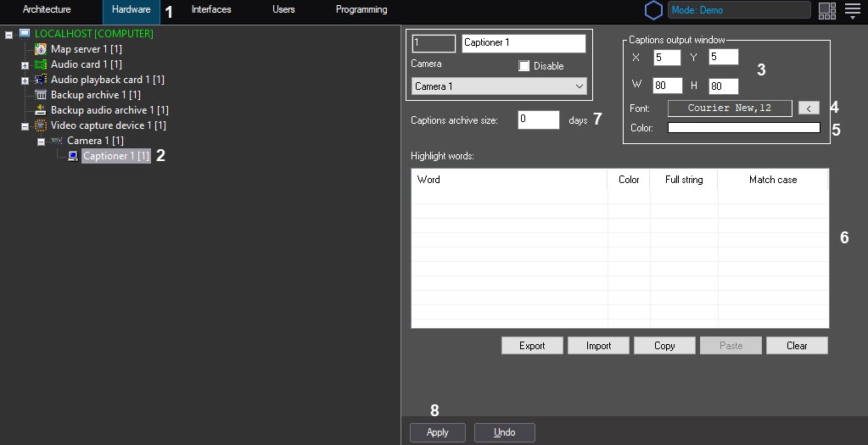Select Backup audio archive 1 [1] row

pyautogui.click(x=109, y=110)
